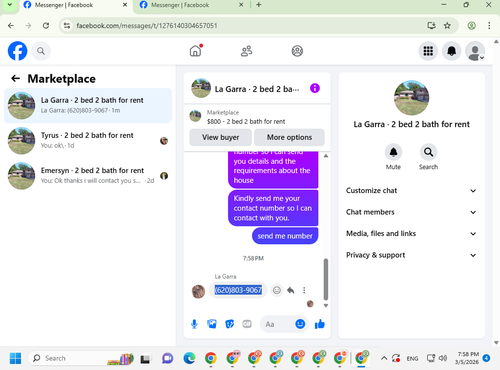This screenshot has width=500, height=370.
Task: Click La Garra sender avatar beside message
Action: (x=198, y=292)
